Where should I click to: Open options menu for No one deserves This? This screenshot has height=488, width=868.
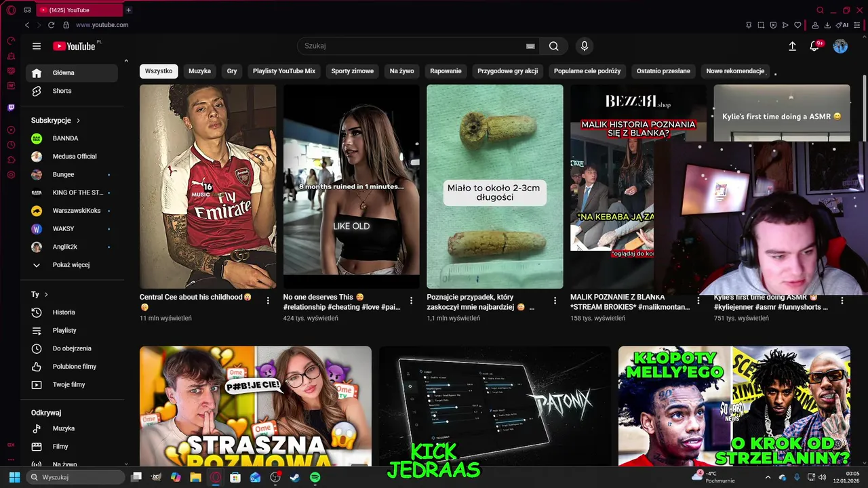pos(411,300)
